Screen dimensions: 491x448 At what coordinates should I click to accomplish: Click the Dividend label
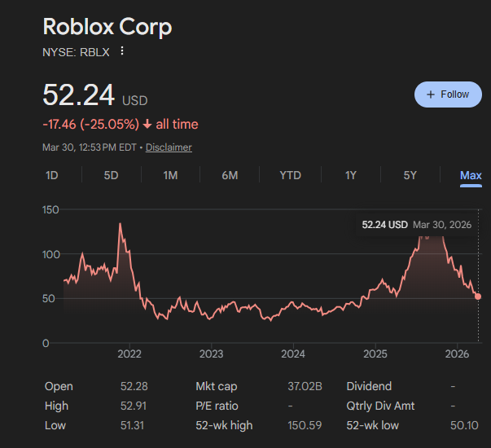pos(369,386)
